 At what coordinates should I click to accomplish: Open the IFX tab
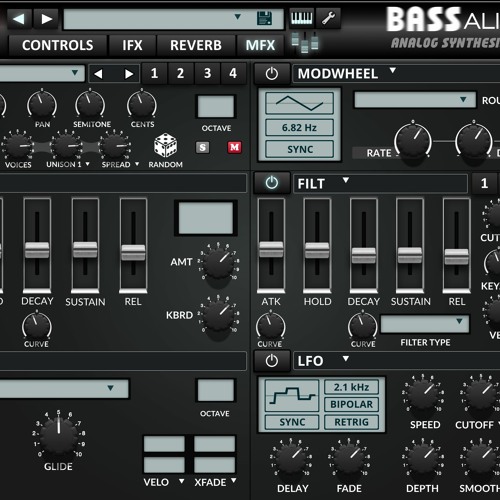[x=132, y=45]
